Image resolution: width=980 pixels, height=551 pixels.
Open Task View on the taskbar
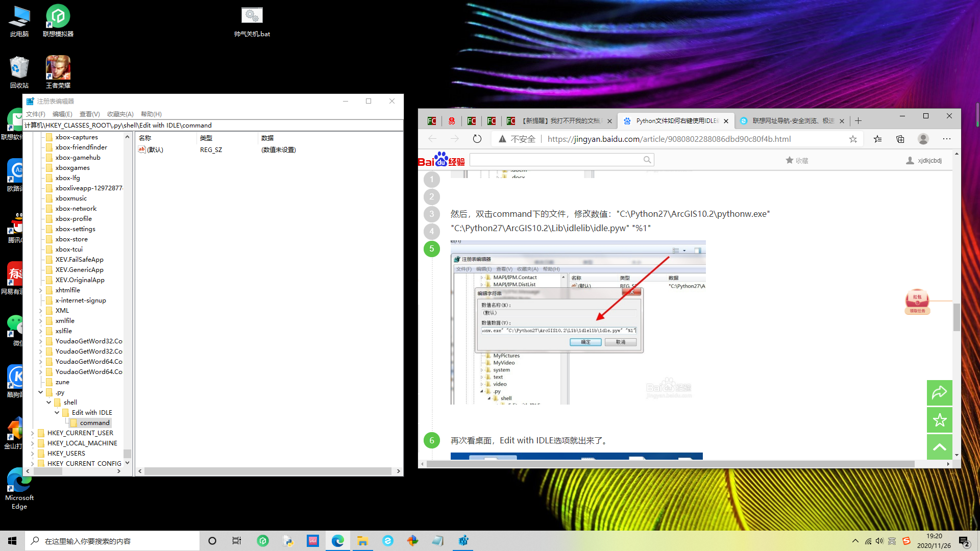click(x=237, y=541)
